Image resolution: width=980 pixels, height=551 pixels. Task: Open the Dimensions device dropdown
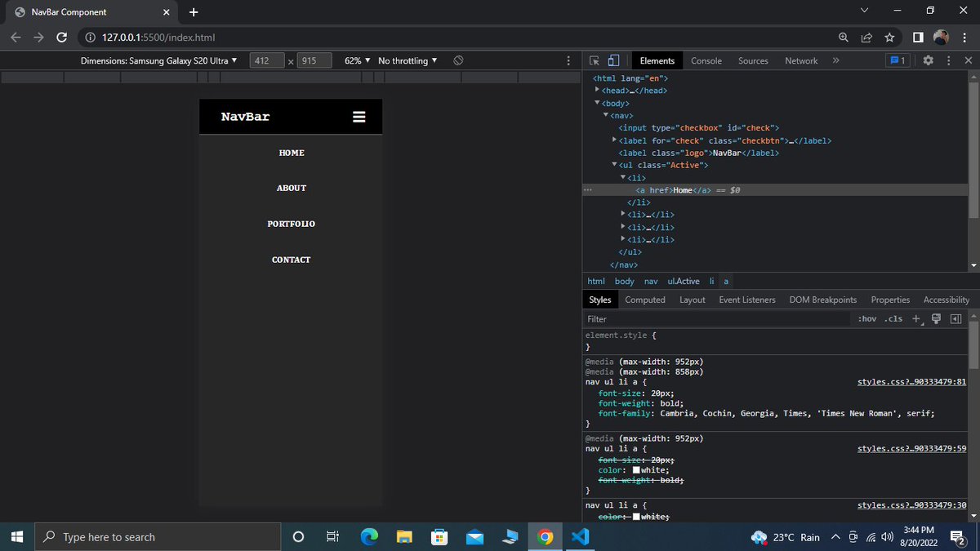click(x=158, y=60)
